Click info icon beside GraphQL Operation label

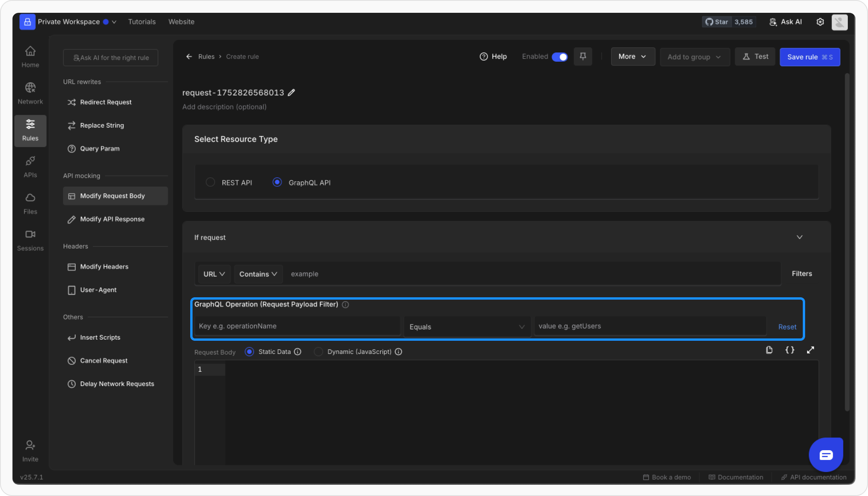tap(345, 305)
